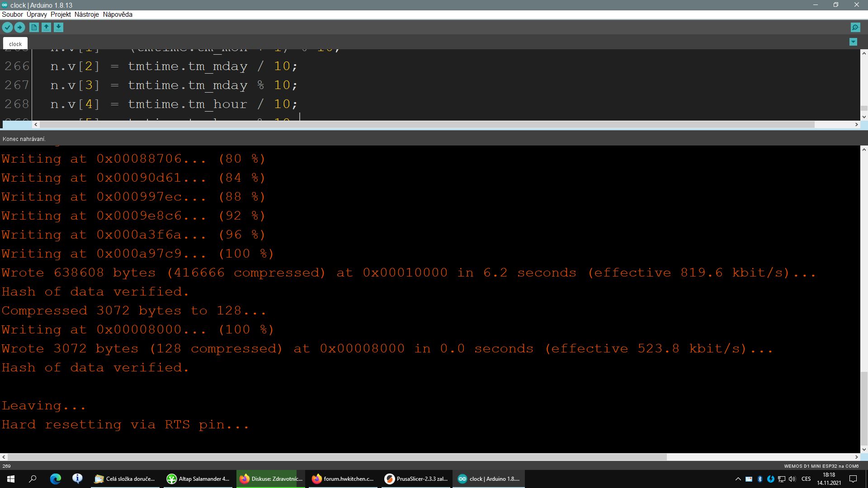Open the Windows notification center

(853, 479)
